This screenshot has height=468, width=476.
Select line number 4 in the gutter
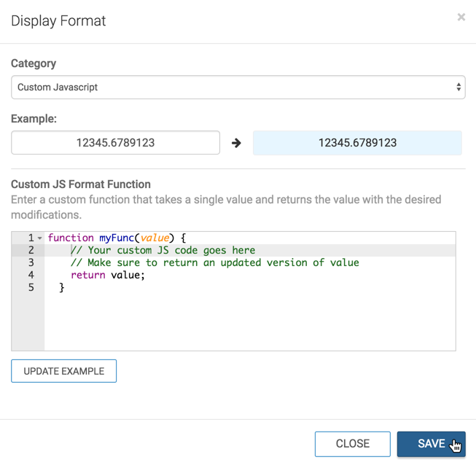31,275
